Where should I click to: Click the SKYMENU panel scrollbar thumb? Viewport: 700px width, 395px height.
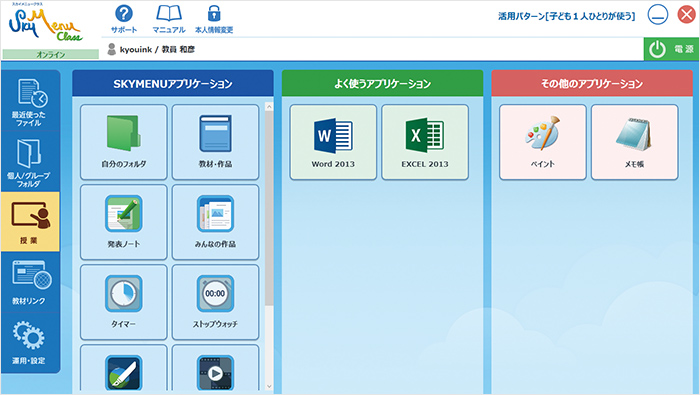click(269, 208)
